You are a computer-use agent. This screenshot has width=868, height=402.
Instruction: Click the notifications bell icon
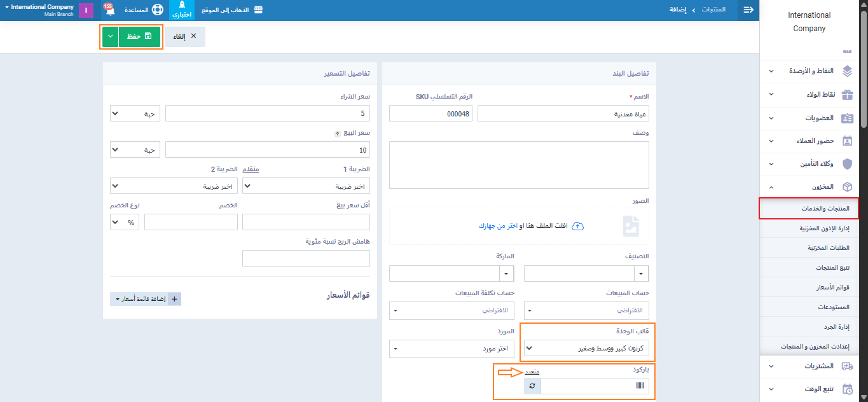tap(109, 10)
